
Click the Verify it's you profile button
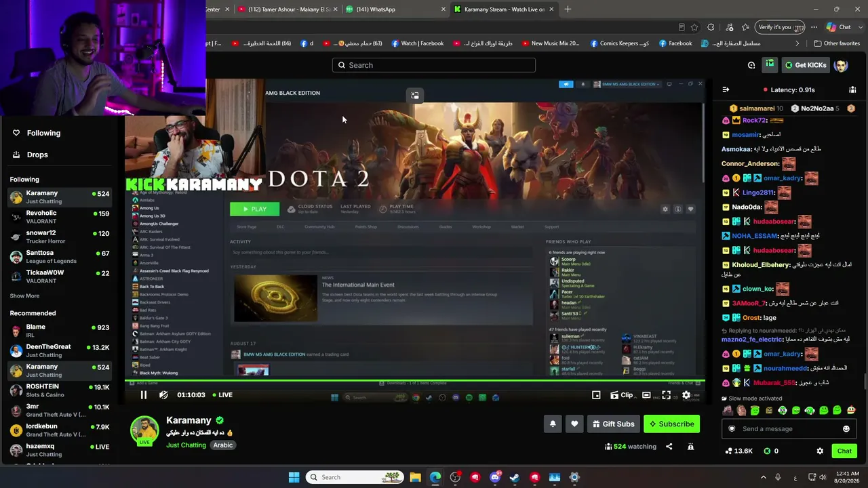[780, 27]
